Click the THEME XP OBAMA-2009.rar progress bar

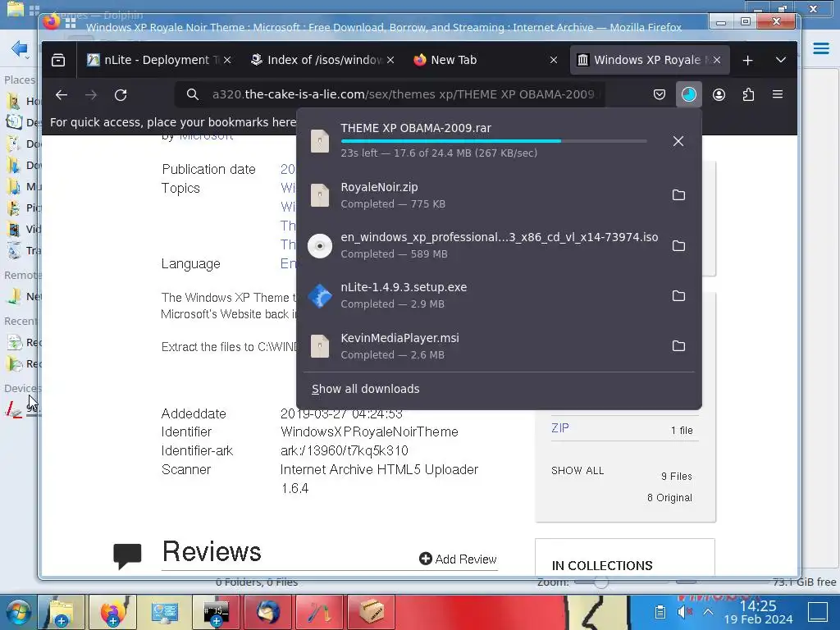pos(494,141)
